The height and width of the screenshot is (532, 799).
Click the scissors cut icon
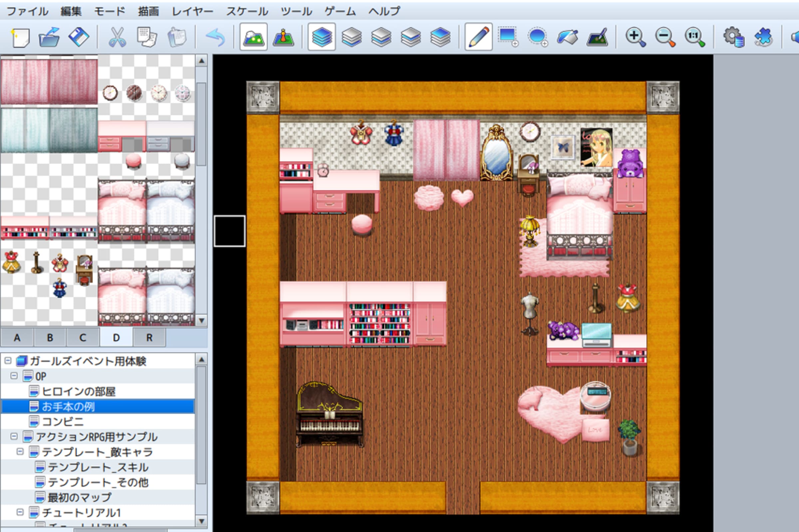[x=118, y=37]
